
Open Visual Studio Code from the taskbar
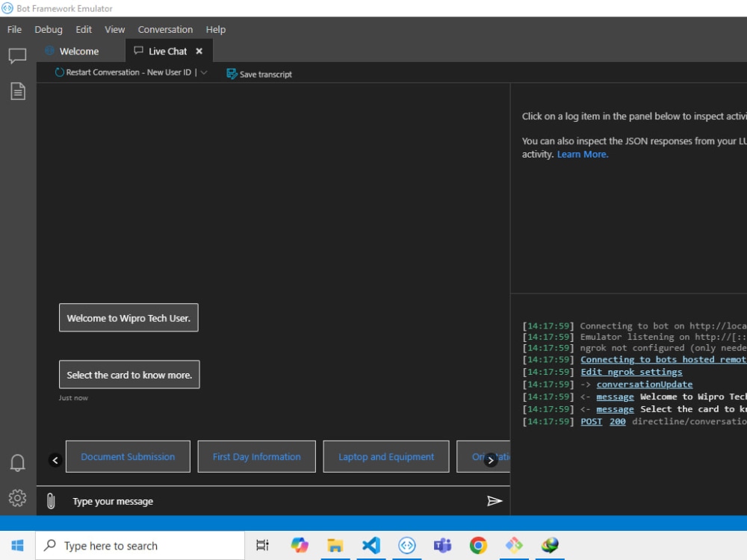pos(371,546)
